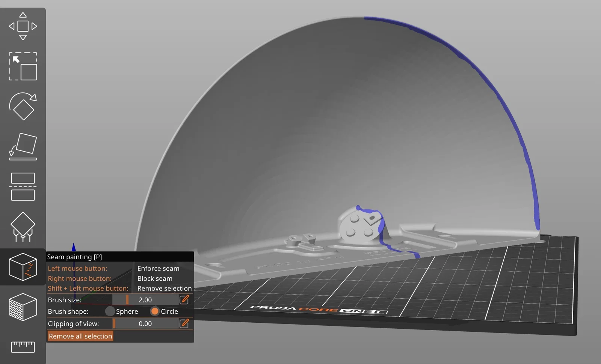Select the Measure ruler tool
The image size is (601, 364).
pos(23,347)
